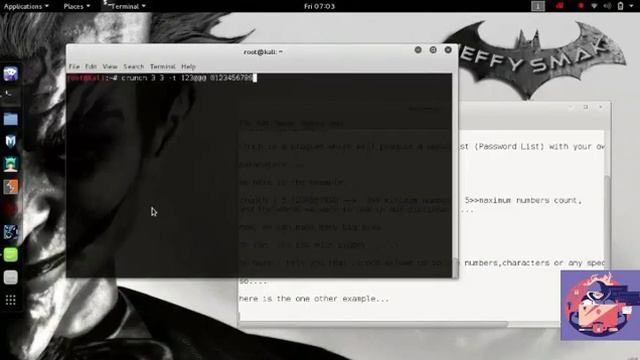This screenshot has height=360, width=640.
Task: Click the text editor's horizontal scrollbar
Action: click(373, 324)
